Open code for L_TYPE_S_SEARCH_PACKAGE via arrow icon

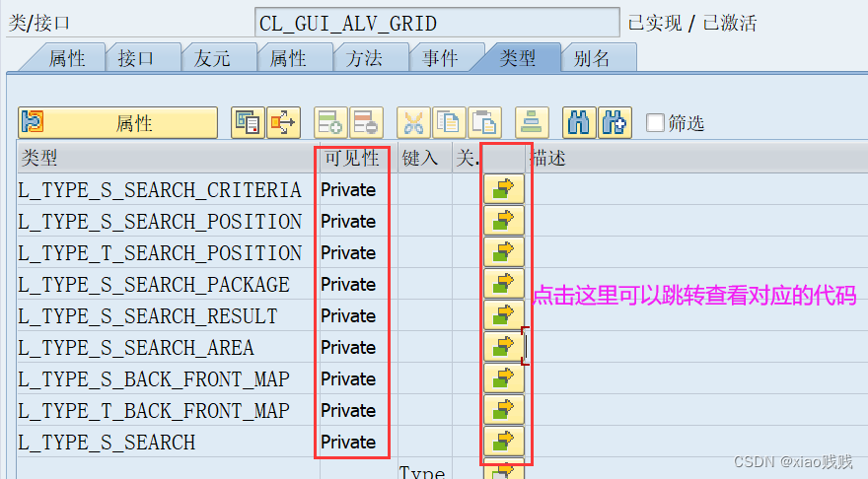(504, 284)
